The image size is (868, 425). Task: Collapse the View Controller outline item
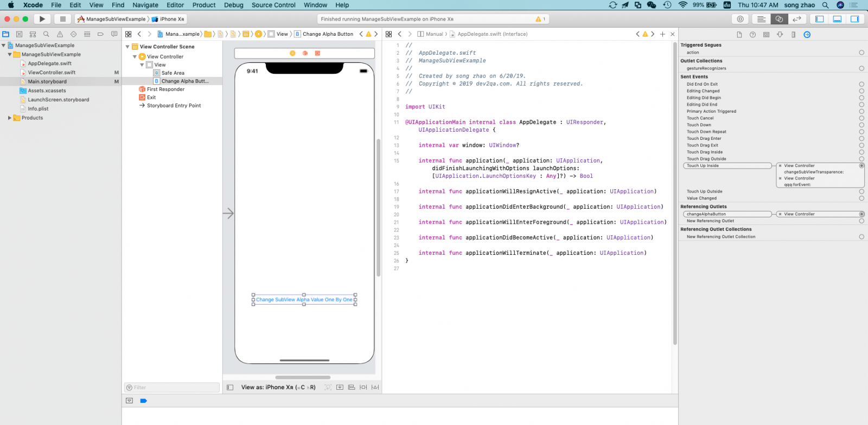click(135, 56)
